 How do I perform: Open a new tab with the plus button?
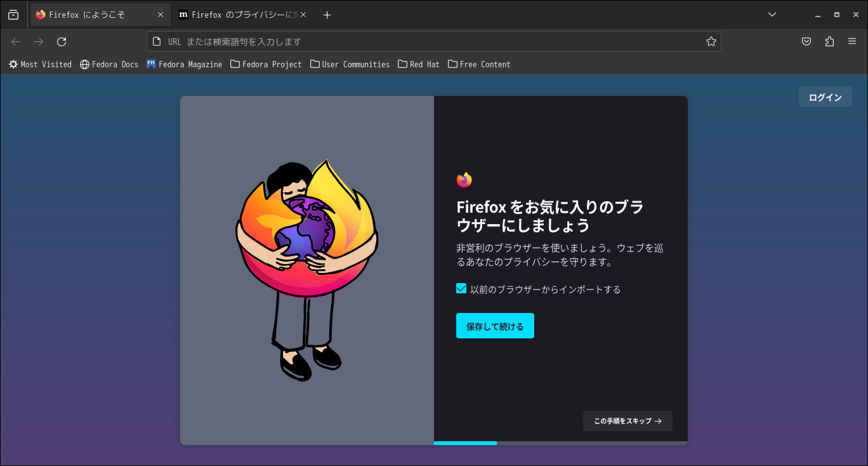327,15
